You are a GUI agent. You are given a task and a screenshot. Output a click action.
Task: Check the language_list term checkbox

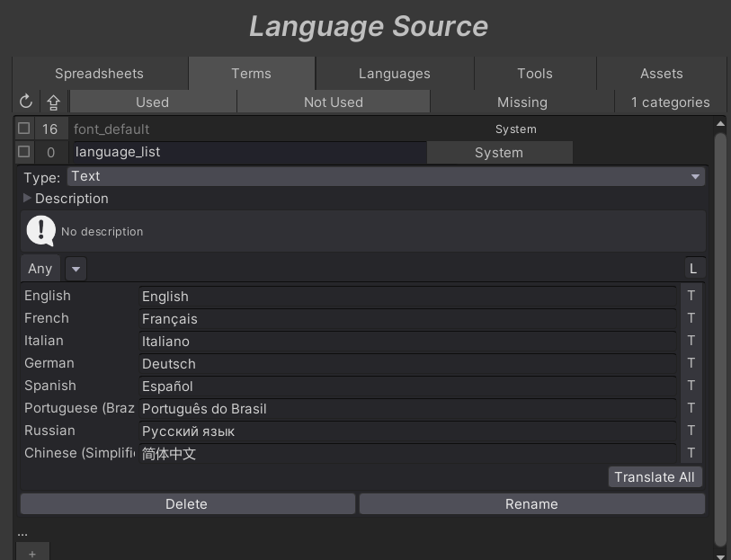[24, 152]
